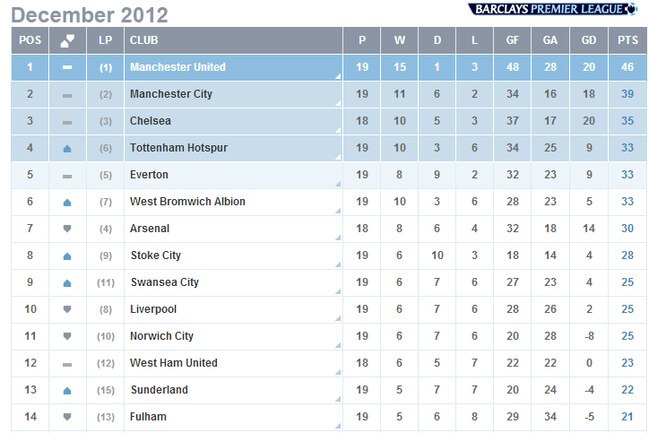This screenshot has height=433, width=649.
Task: Open the Manchester City club link
Action: click(x=171, y=94)
